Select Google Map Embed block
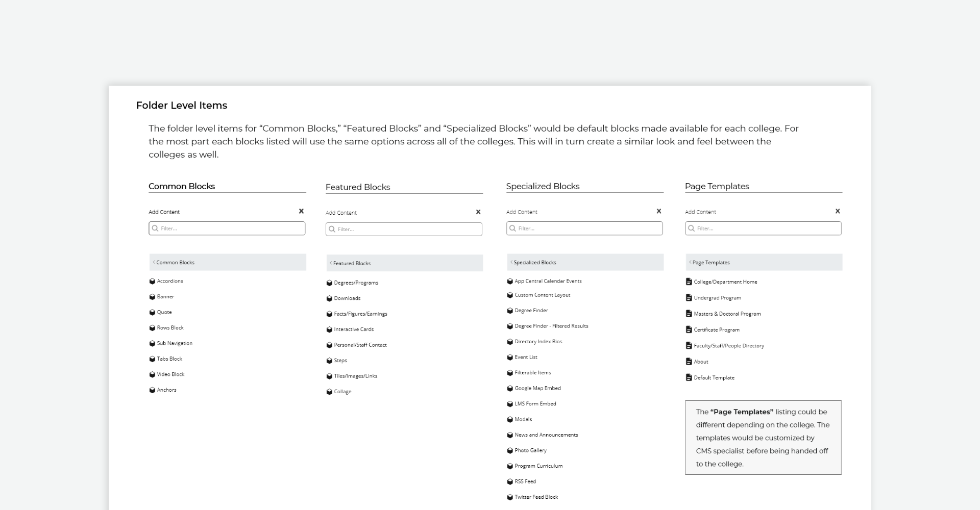The image size is (980, 510). (537, 388)
